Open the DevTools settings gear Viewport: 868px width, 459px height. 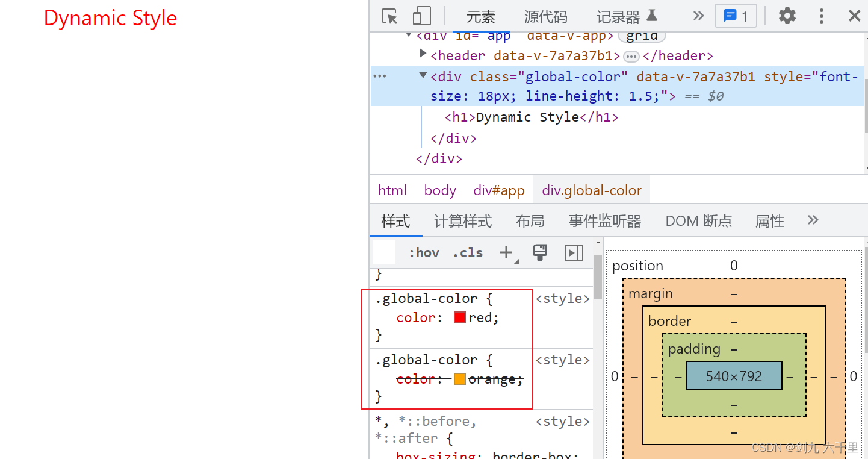787,16
